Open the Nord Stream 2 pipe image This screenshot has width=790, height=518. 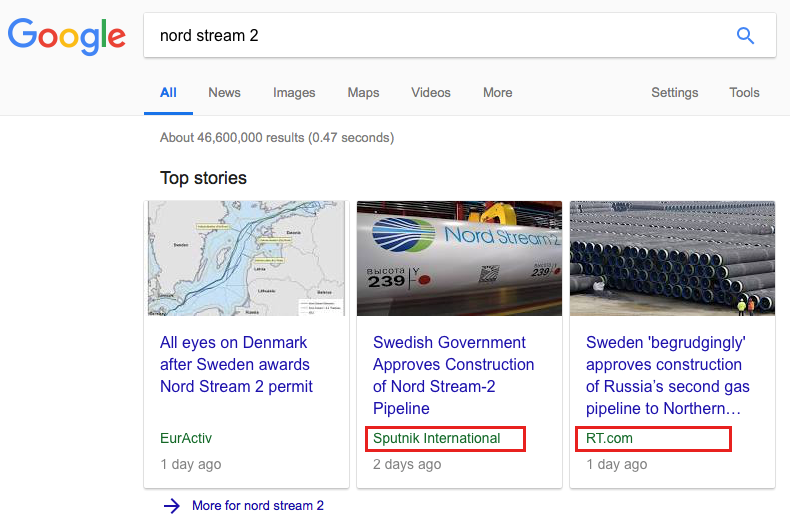click(x=459, y=258)
